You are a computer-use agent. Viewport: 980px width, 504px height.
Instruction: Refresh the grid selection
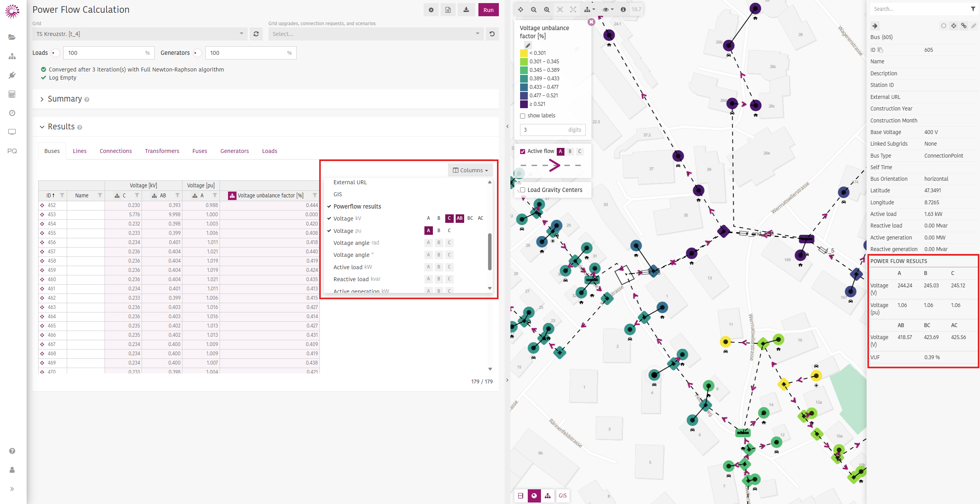tap(256, 34)
